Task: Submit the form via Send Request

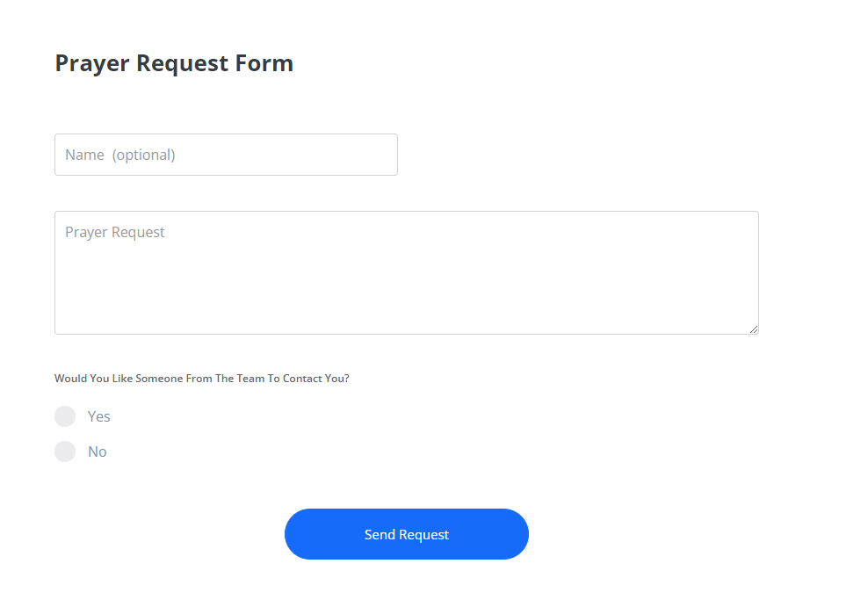Action: click(x=406, y=533)
